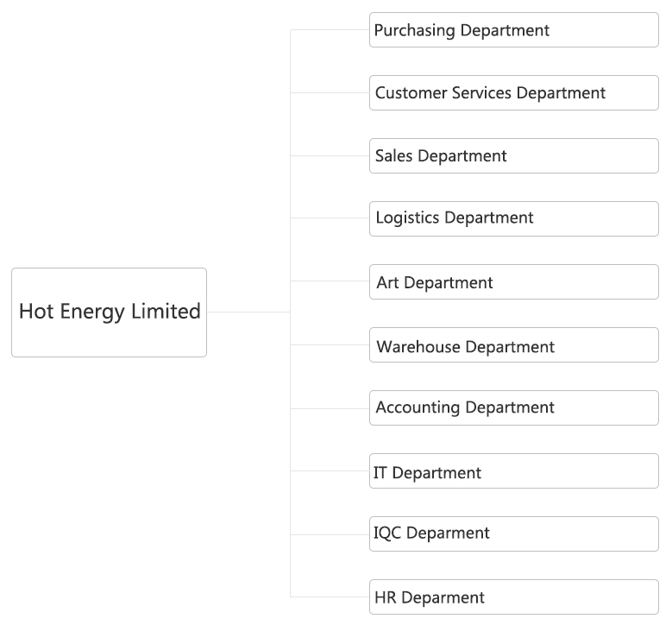Click the 'Sales Department' label text
This screenshot has width=672, height=625.
tap(441, 156)
